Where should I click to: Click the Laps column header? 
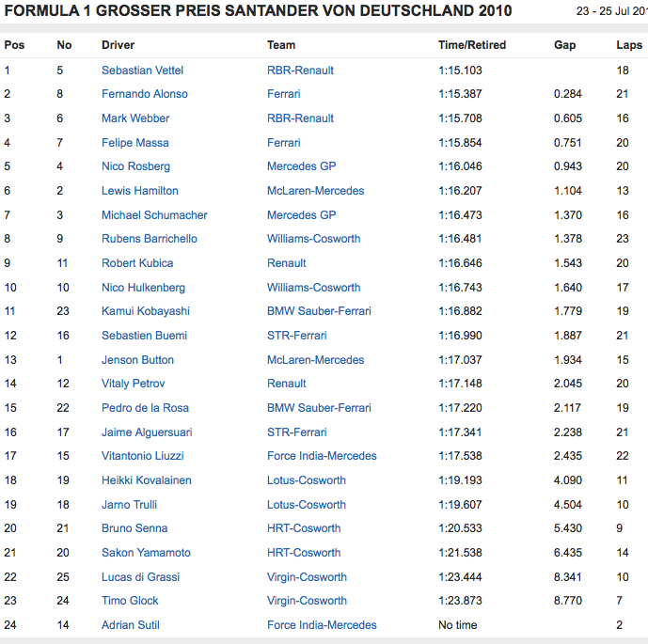pyautogui.click(x=629, y=45)
